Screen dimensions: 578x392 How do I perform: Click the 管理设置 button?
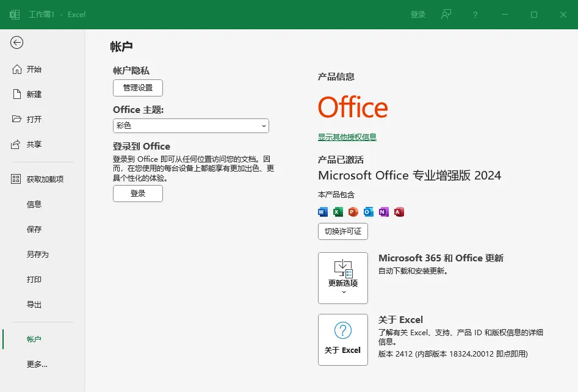138,88
